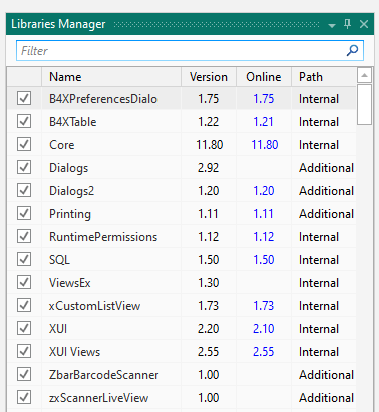Click Additional path in the ZbarBarcodeScanner row
Screen dimensions: 379x412
click(326, 375)
